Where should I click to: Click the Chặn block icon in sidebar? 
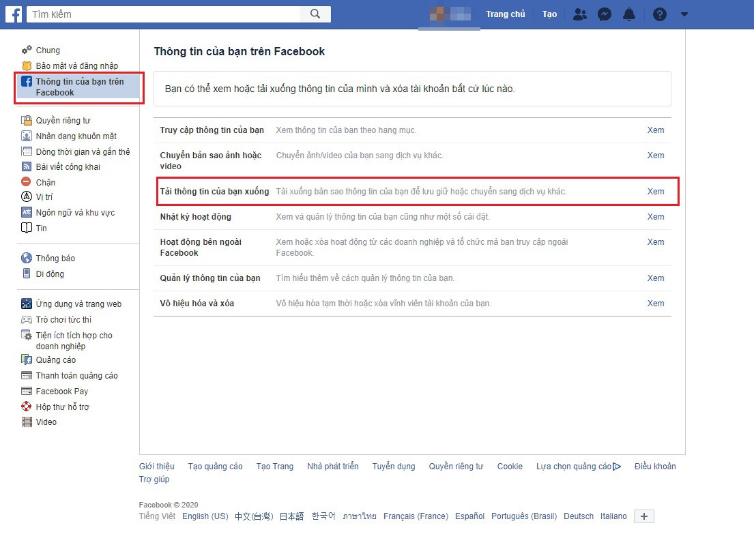click(x=27, y=181)
